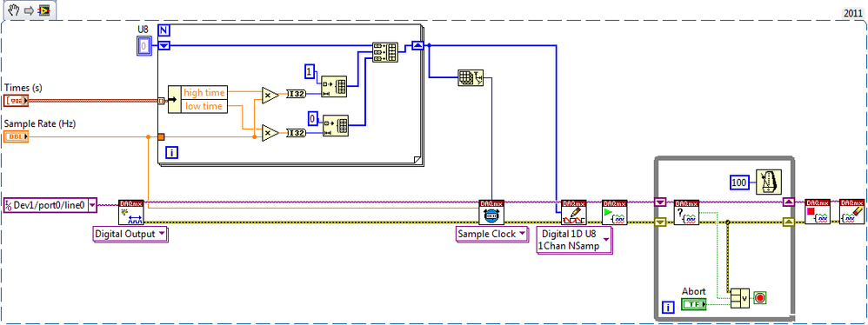The height and width of the screenshot is (325, 868).
Task: Select the DAQmx Start Task node
Action: [614, 212]
